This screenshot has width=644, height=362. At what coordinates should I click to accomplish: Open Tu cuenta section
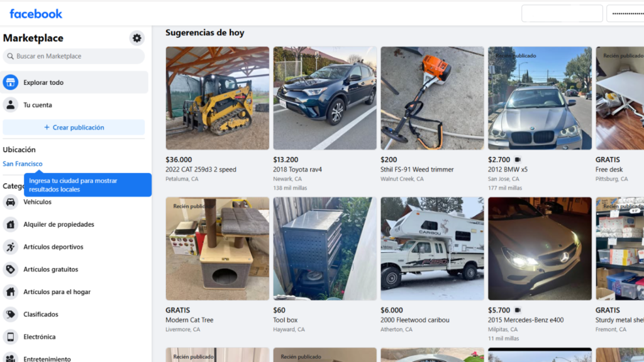pos(74,105)
